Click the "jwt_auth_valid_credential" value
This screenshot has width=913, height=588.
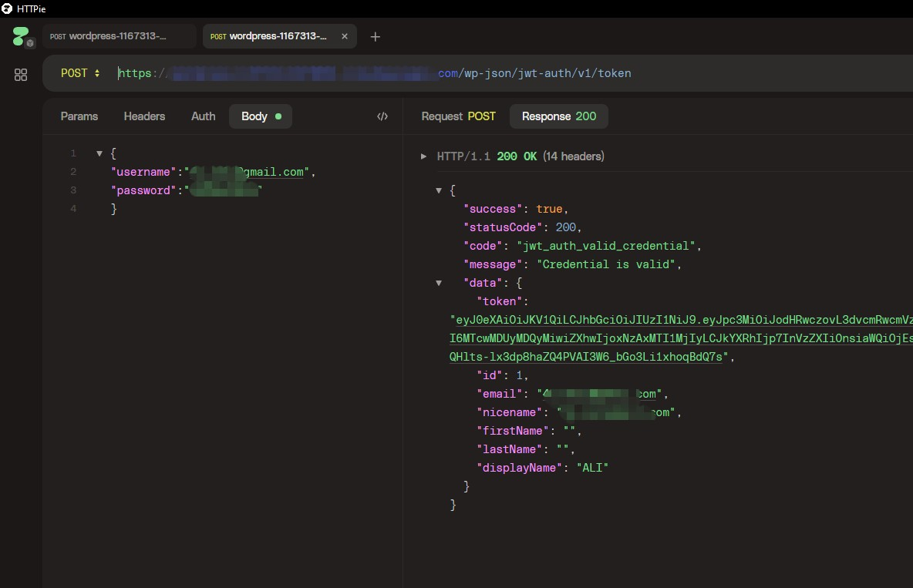pos(605,247)
